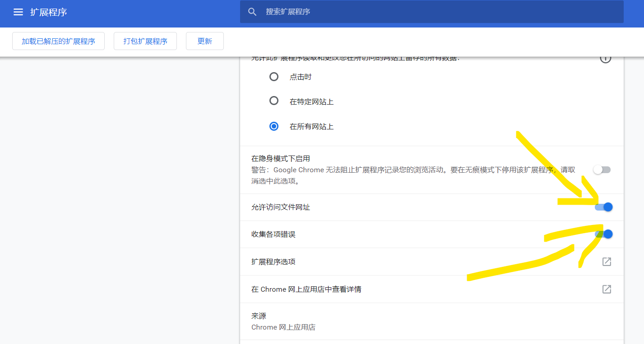644x344 pixels.
Task: Click the 来源 heading text
Action: point(259,316)
